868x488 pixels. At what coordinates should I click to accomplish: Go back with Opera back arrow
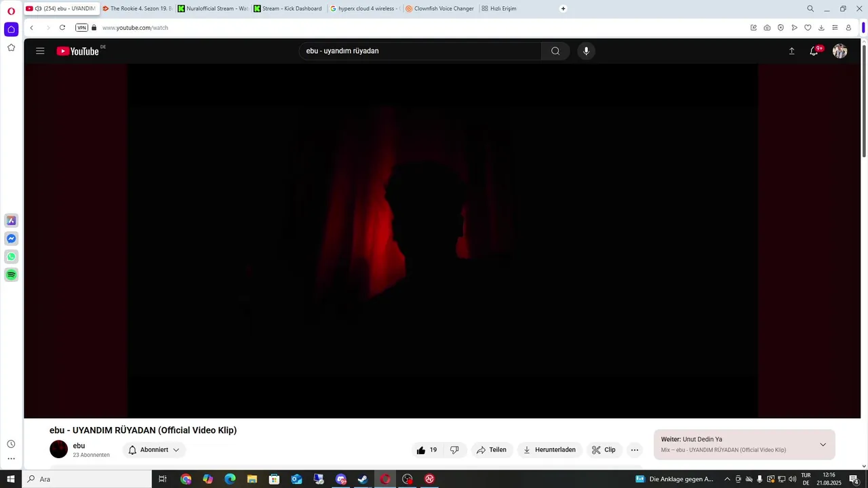click(31, 28)
